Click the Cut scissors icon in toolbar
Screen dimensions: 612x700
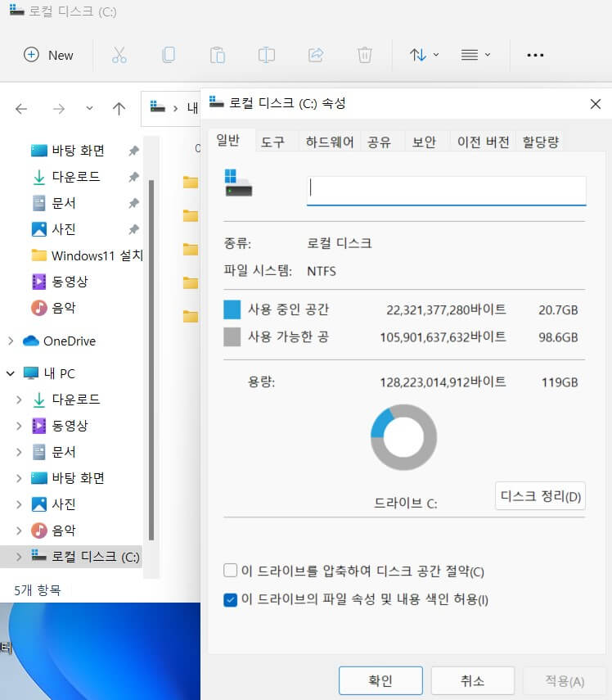[x=119, y=55]
